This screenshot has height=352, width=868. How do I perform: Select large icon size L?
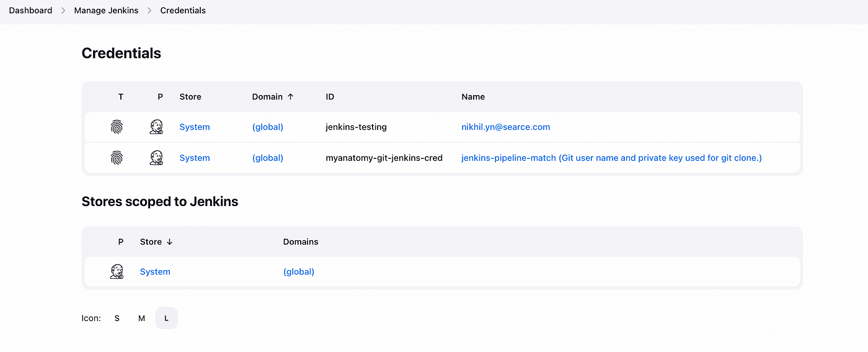tap(166, 318)
